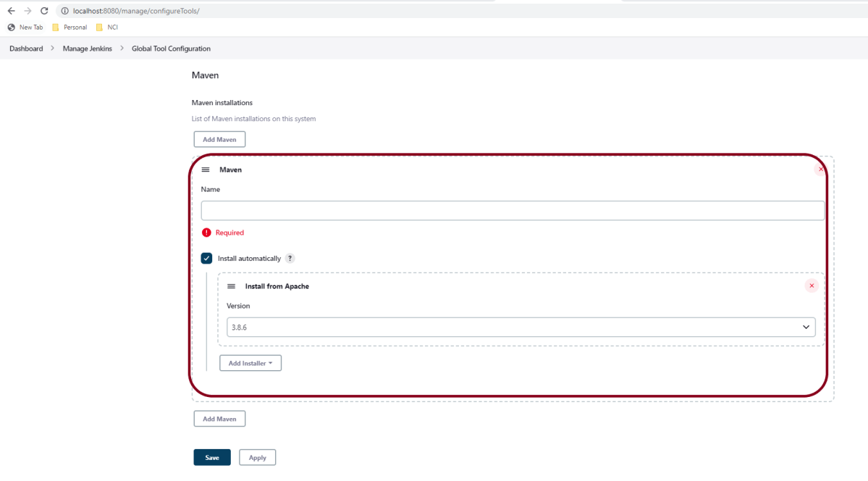Image resolution: width=868 pixels, height=481 pixels.
Task: Click the site info icon in address bar
Action: (64, 11)
